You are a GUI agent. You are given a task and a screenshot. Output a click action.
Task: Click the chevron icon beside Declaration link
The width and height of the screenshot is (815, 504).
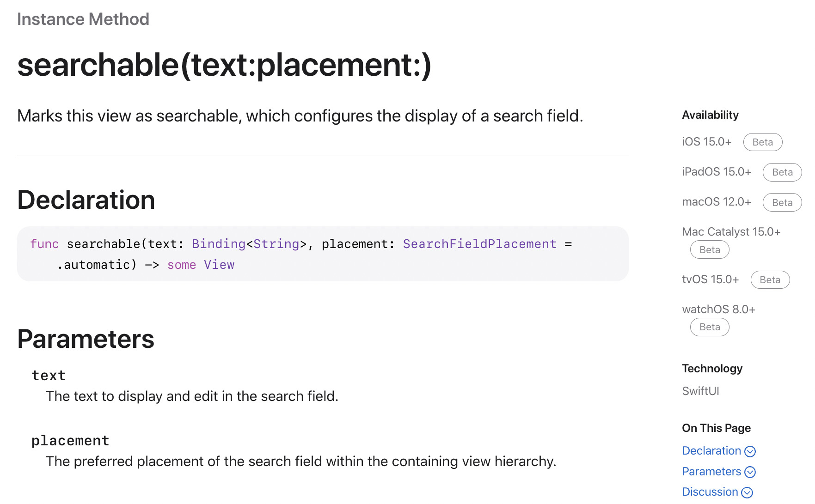[750, 451]
